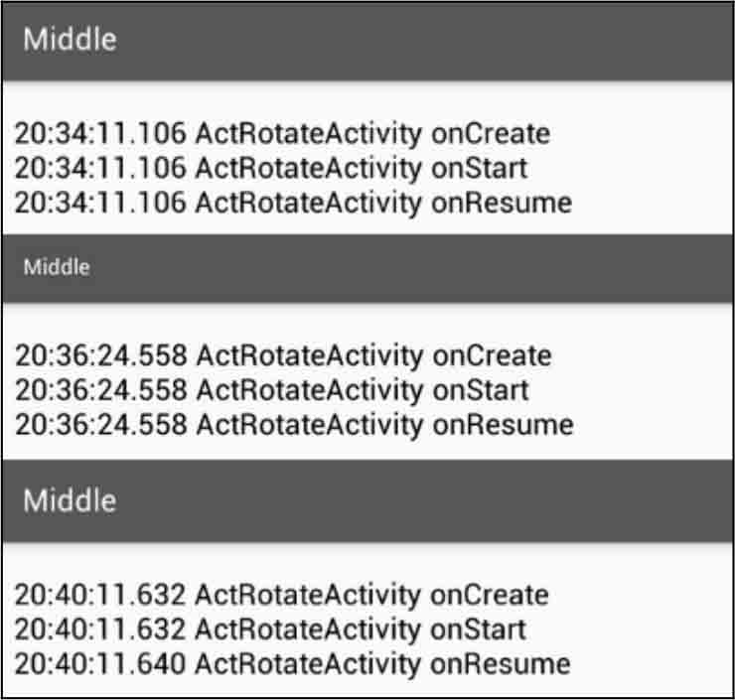Select the 20:40:11.640 onResume log line
This screenshot has width=735, height=700.
tap(292, 663)
